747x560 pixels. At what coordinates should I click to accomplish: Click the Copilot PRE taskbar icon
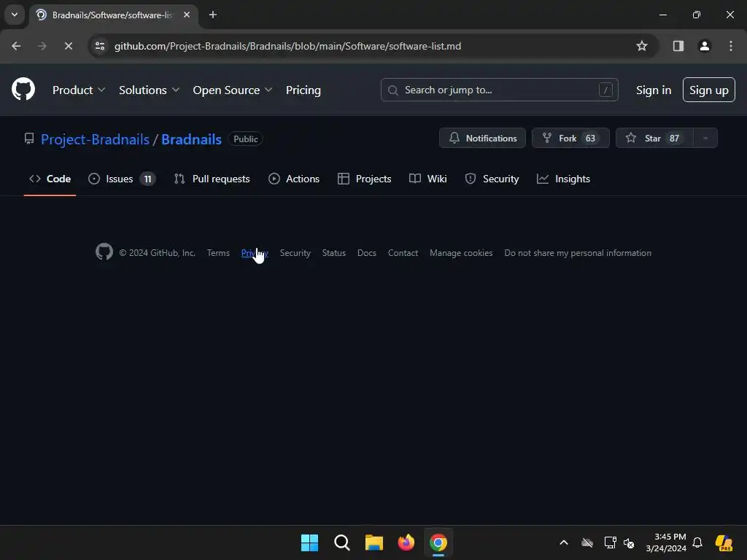point(724,542)
